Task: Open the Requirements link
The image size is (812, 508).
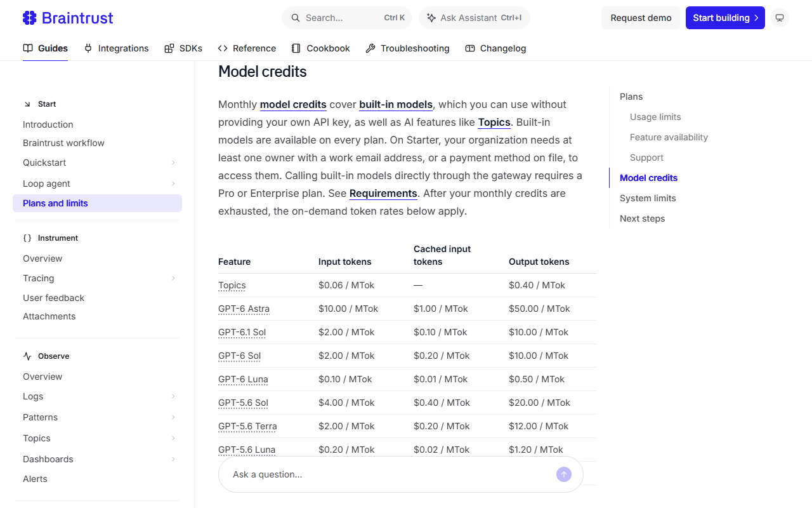Action: point(383,193)
